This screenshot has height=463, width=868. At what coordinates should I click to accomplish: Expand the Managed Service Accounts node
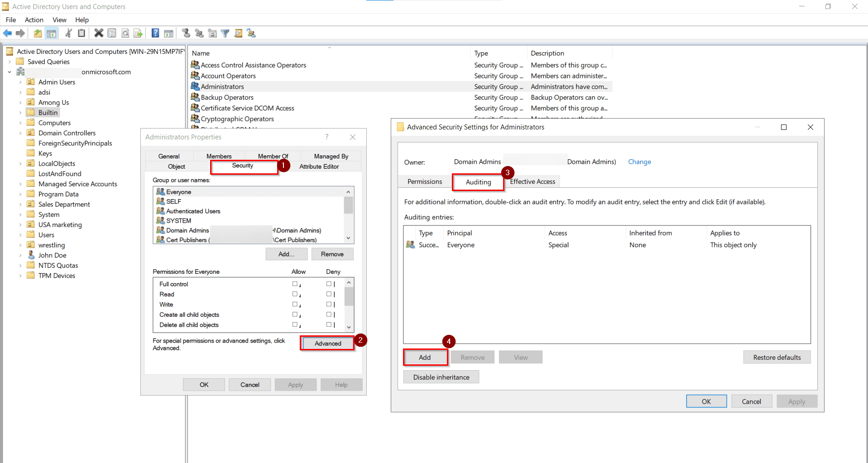20,184
